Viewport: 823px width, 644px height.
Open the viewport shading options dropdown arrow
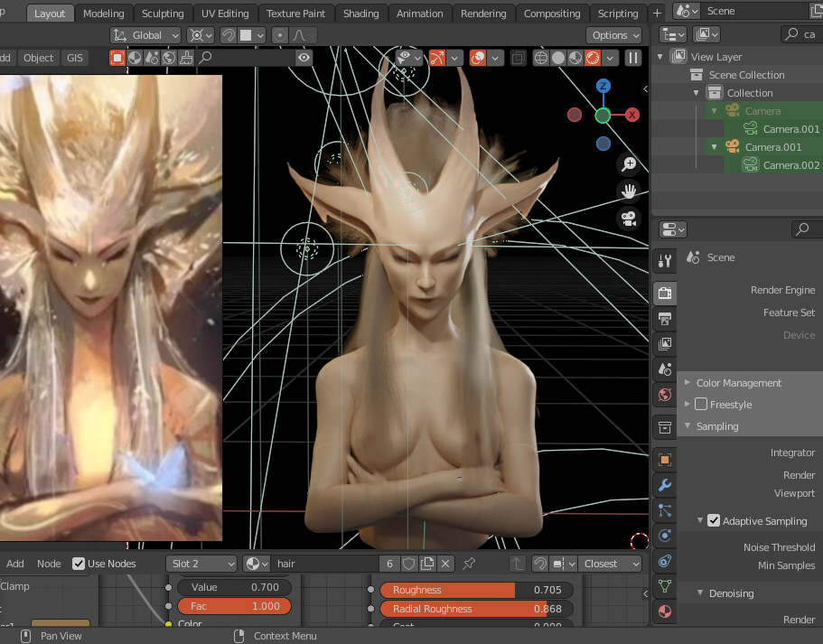point(610,58)
